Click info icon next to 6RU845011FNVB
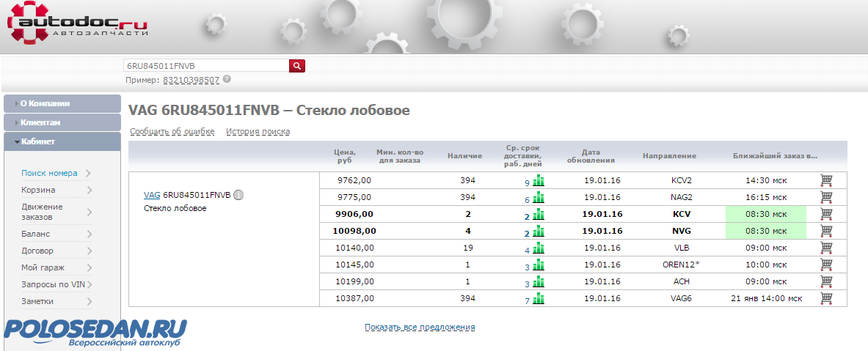This screenshot has width=868, height=351. point(238,195)
